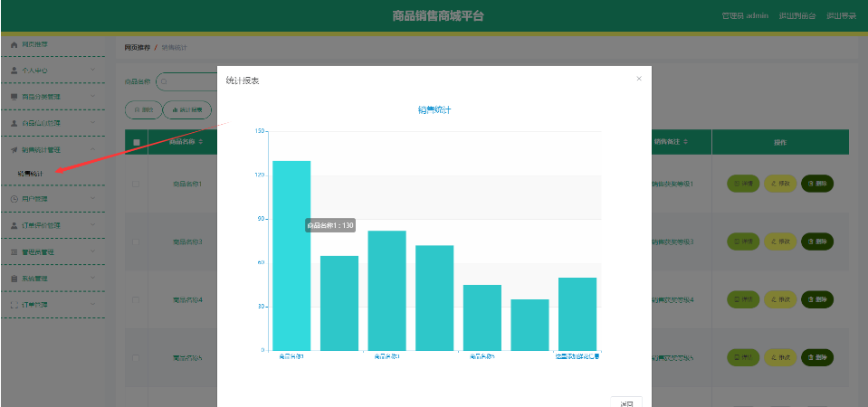Viewport: 868px width, 407px height.
Task: Click the 商品名称5 cell in the table
Action: coord(187,358)
